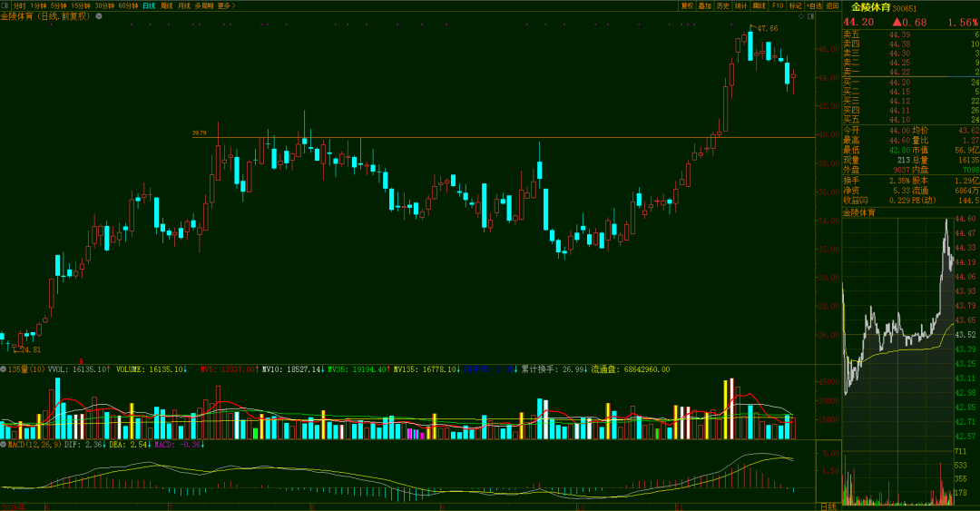Click the 最低 value 42.80

899,150
